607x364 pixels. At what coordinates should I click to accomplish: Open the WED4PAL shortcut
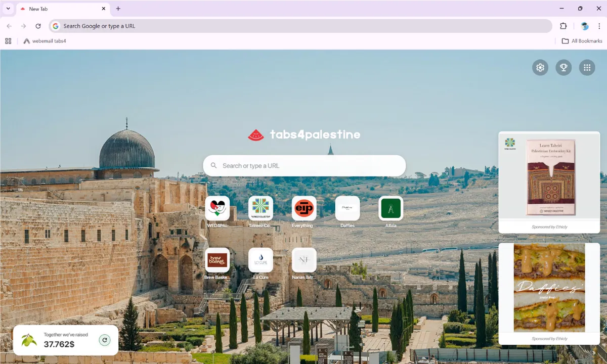[x=218, y=209]
